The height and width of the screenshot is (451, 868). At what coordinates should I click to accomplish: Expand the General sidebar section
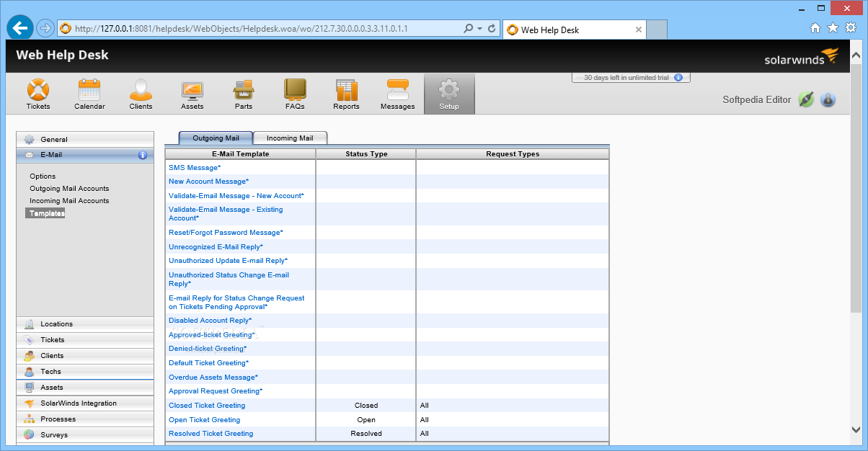(x=85, y=139)
